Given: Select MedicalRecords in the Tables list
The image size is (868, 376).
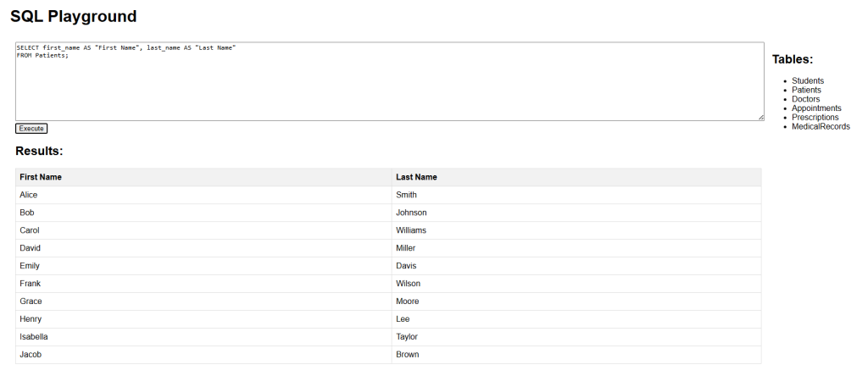Looking at the screenshot, I should pos(821,127).
